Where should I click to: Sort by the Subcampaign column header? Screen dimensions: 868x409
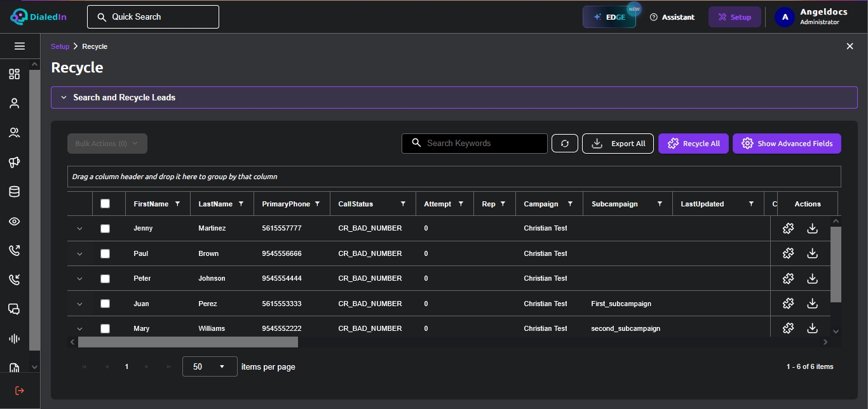(x=614, y=204)
